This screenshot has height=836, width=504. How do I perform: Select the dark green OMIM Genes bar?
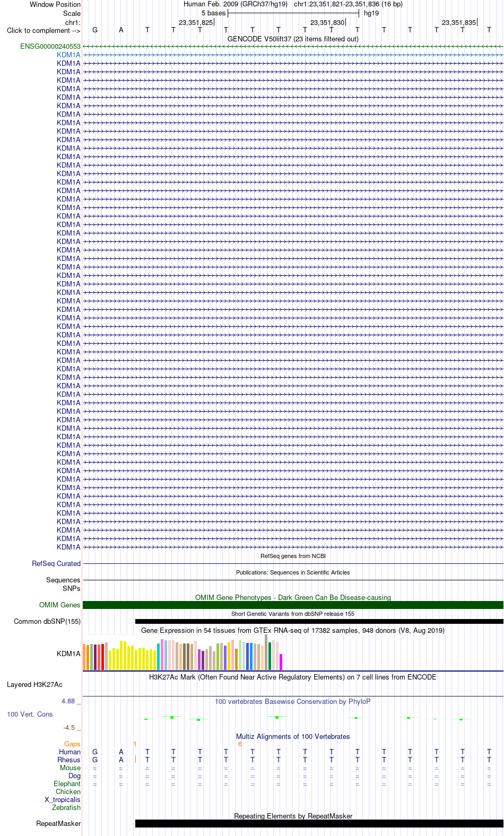coord(293,605)
